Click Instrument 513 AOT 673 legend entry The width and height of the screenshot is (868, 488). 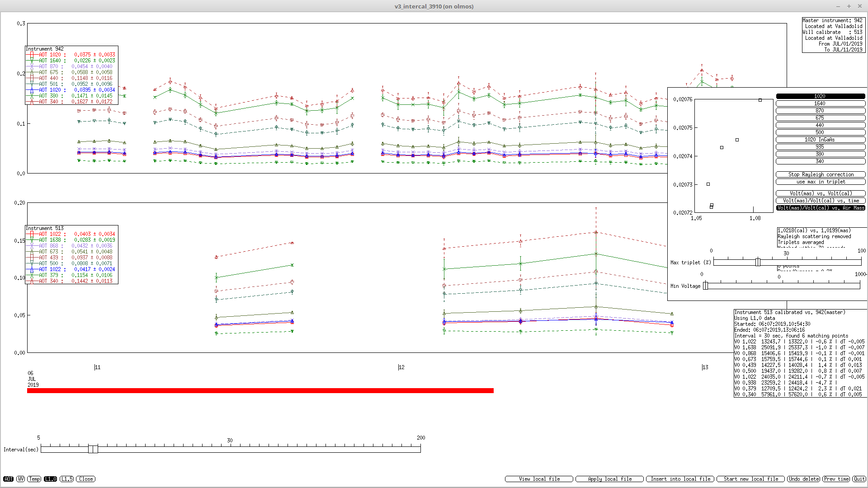pos(71,252)
